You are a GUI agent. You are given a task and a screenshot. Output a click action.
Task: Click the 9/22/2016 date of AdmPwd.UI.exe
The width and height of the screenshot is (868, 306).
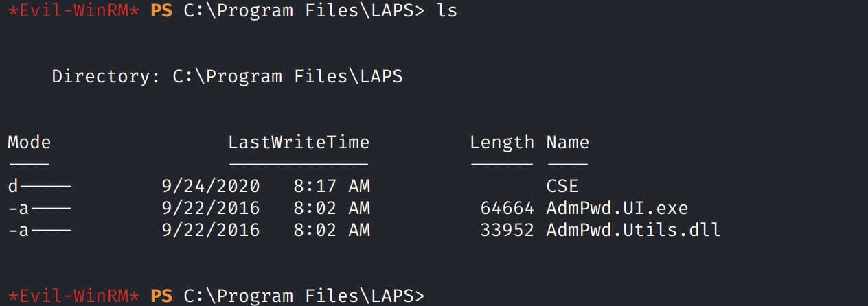(x=211, y=208)
